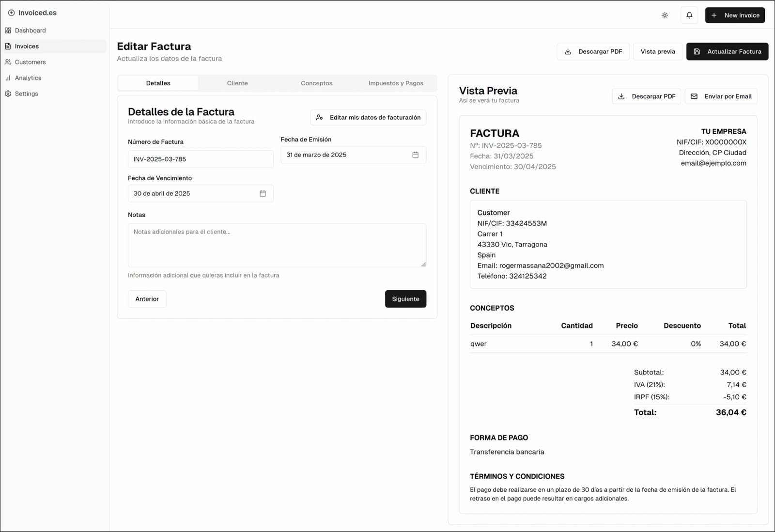This screenshot has width=775, height=532.
Task: Open the Impuestos y Pagos tab
Action: pyautogui.click(x=396, y=83)
